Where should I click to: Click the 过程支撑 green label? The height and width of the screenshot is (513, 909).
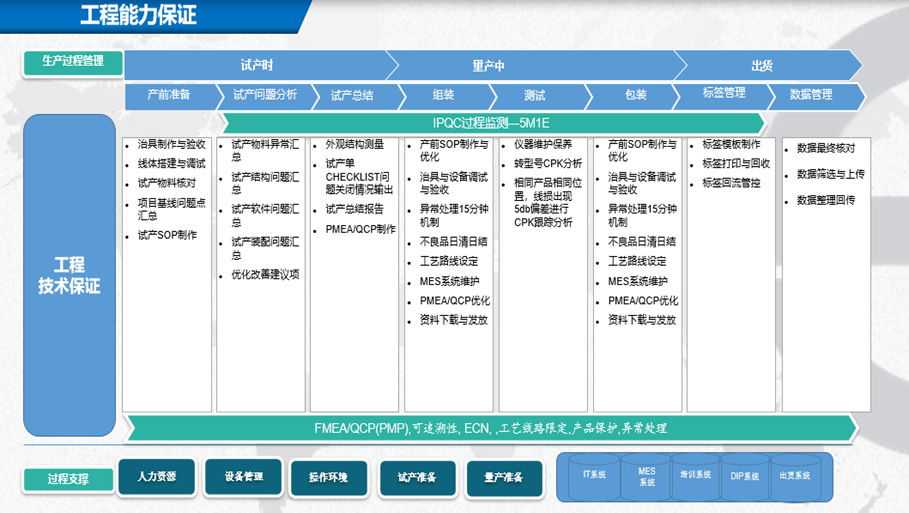[67, 479]
